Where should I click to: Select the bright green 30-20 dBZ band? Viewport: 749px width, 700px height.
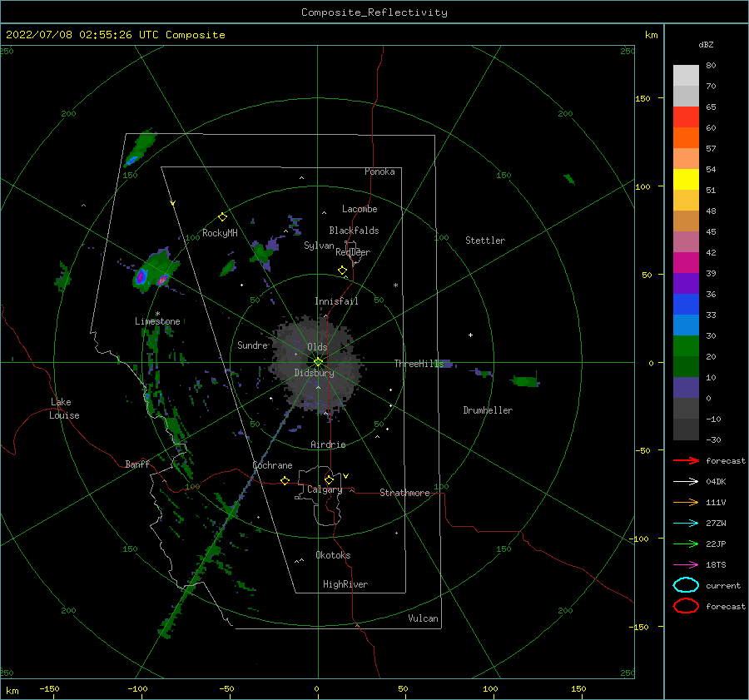coord(686,346)
